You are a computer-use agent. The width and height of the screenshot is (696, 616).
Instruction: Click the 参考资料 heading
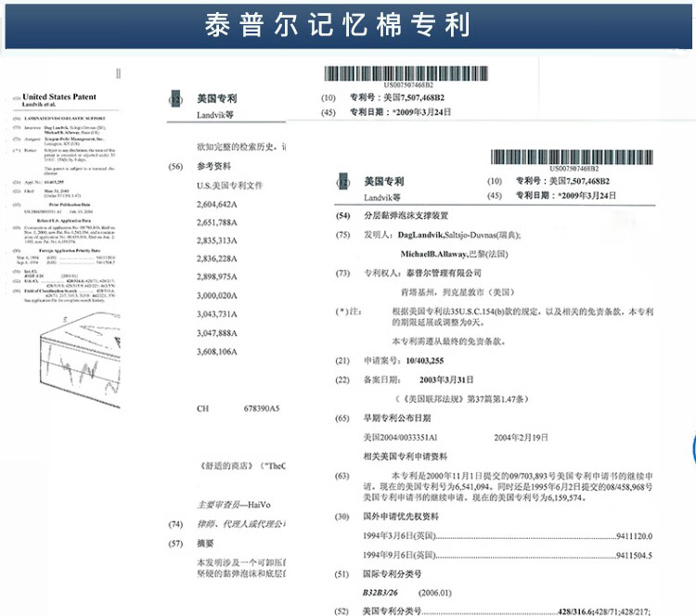point(214,166)
